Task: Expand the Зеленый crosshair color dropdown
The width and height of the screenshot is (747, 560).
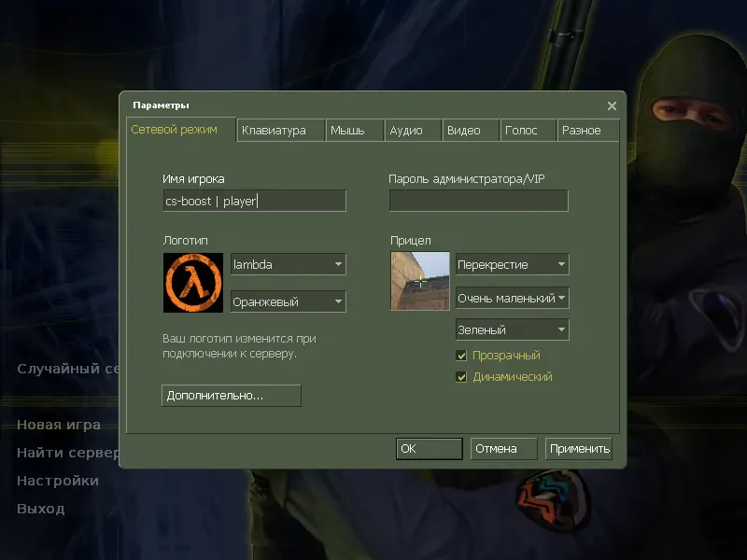Action: pyautogui.click(x=512, y=329)
